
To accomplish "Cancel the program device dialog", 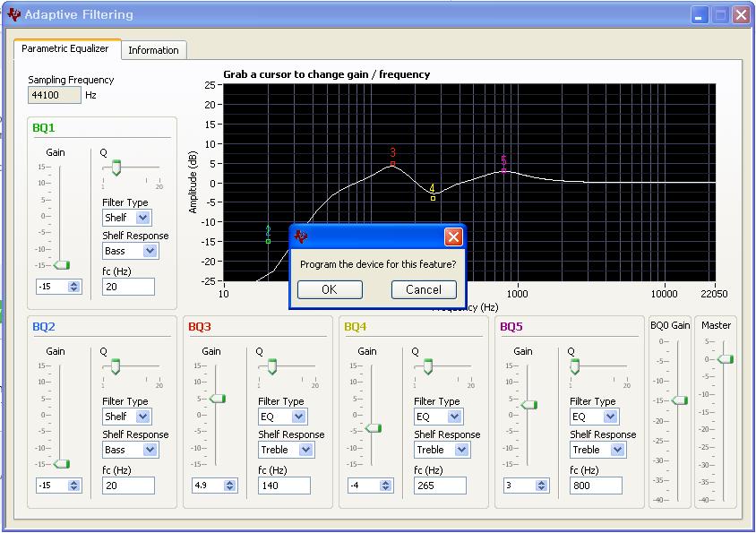I will [x=424, y=289].
